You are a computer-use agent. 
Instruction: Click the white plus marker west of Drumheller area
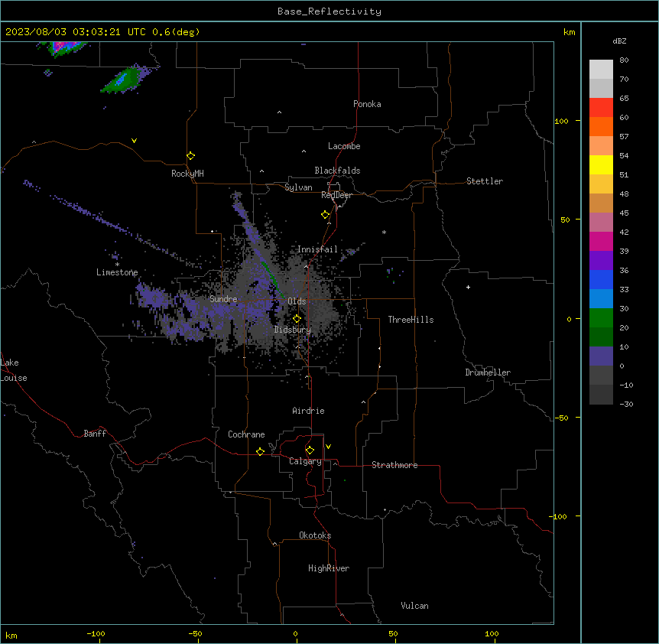468,287
